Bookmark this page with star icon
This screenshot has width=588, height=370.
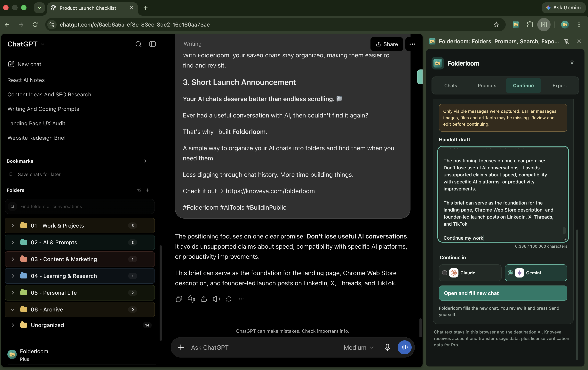(496, 24)
